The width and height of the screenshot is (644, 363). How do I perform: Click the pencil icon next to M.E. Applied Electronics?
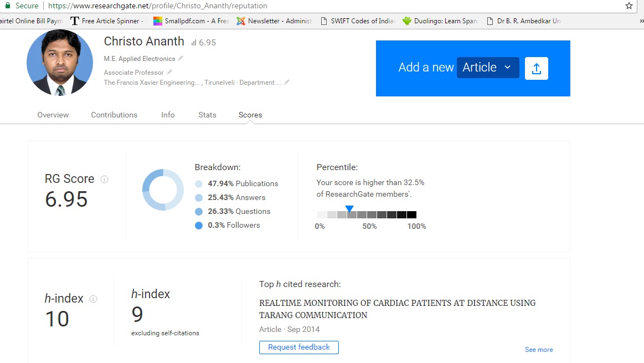click(181, 58)
